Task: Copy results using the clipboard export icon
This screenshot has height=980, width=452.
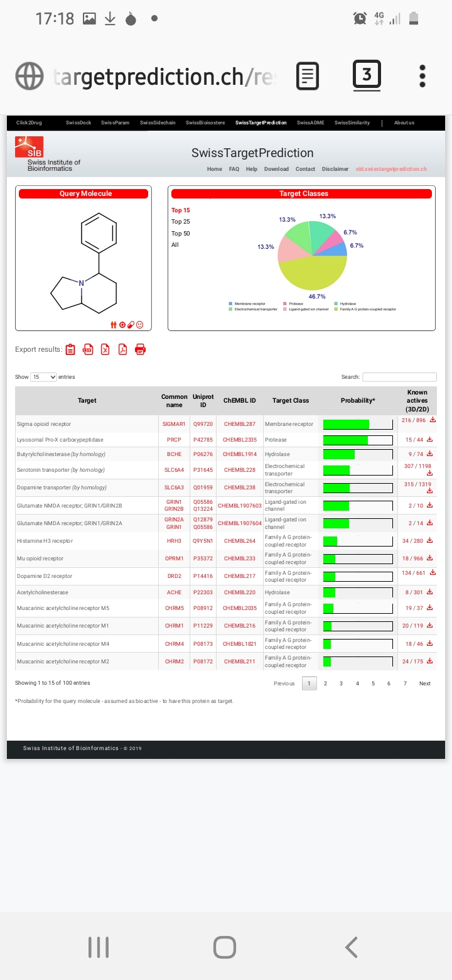Action: [70, 349]
